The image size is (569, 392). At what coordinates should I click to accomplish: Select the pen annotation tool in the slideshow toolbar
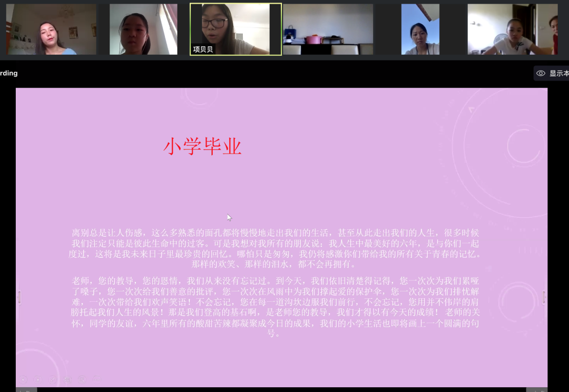click(52, 379)
